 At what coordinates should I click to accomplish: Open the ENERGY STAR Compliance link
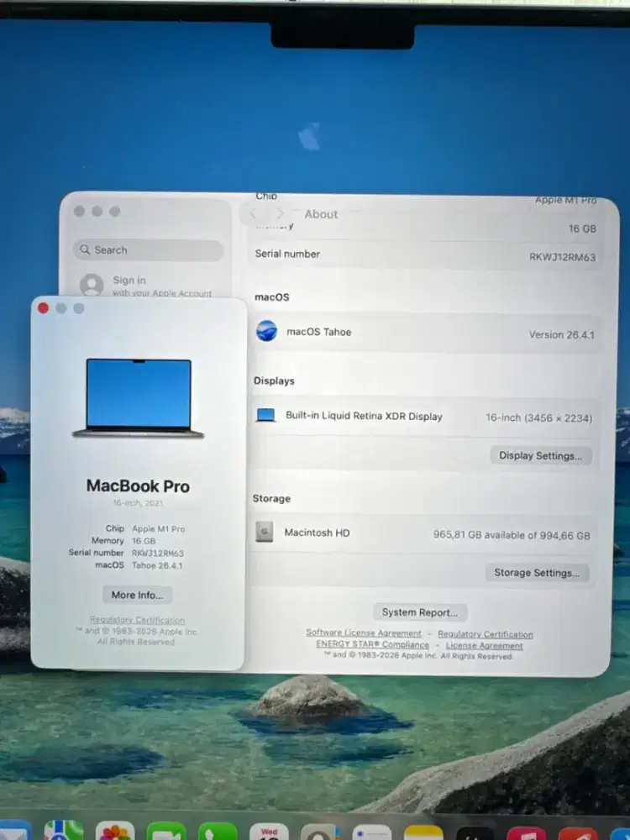372,644
